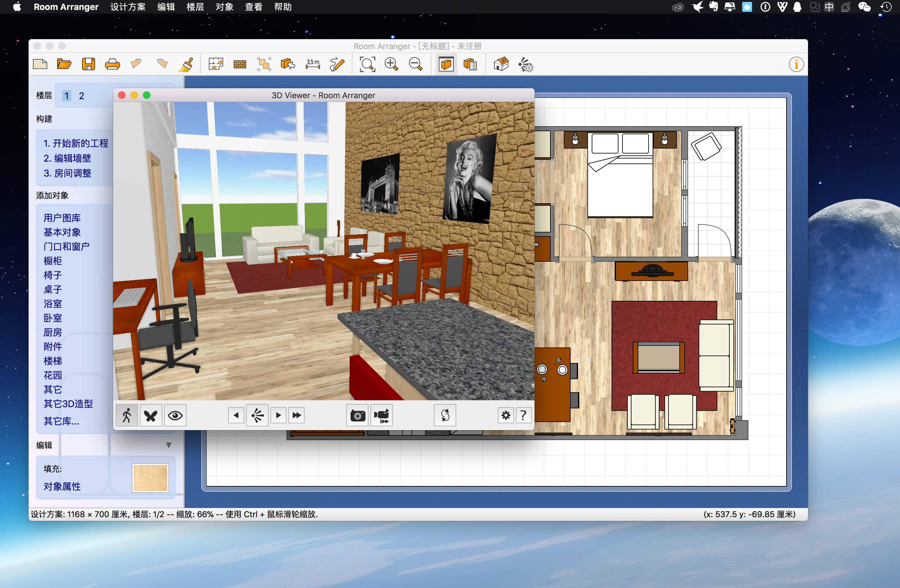Open 3D Viewer settings gear
Image resolution: width=900 pixels, height=588 pixels.
pos(506,415)
